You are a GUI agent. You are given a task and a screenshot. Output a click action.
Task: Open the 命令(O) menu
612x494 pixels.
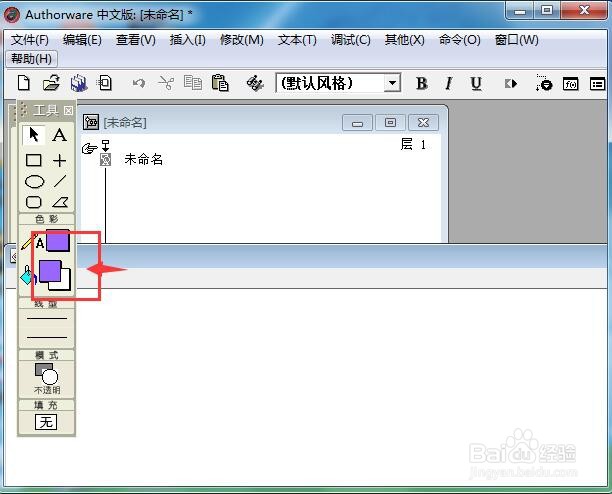coord(459,40)
